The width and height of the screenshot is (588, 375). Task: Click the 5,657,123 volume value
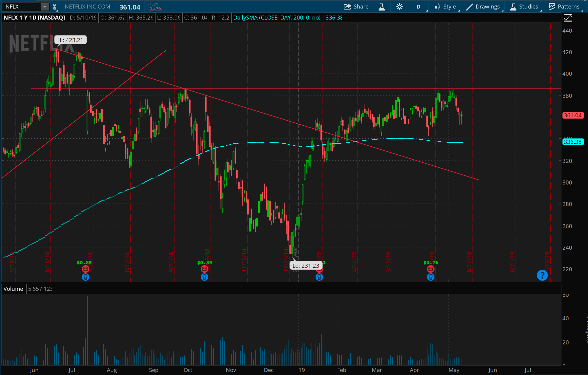click(40, 289)
